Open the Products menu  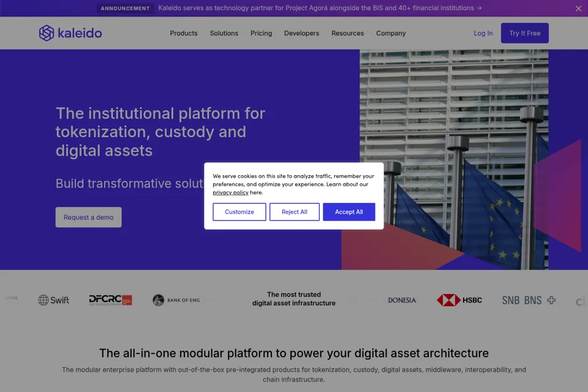point(184,33)
